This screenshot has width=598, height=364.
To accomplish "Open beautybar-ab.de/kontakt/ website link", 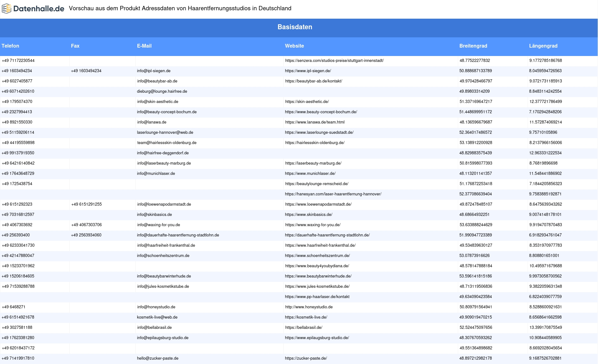I will [313, 81].
